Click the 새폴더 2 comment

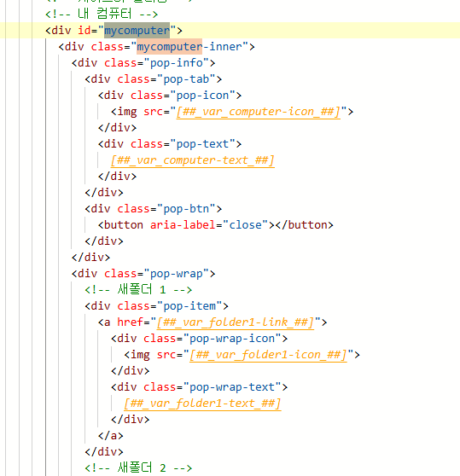click(138, 467)
